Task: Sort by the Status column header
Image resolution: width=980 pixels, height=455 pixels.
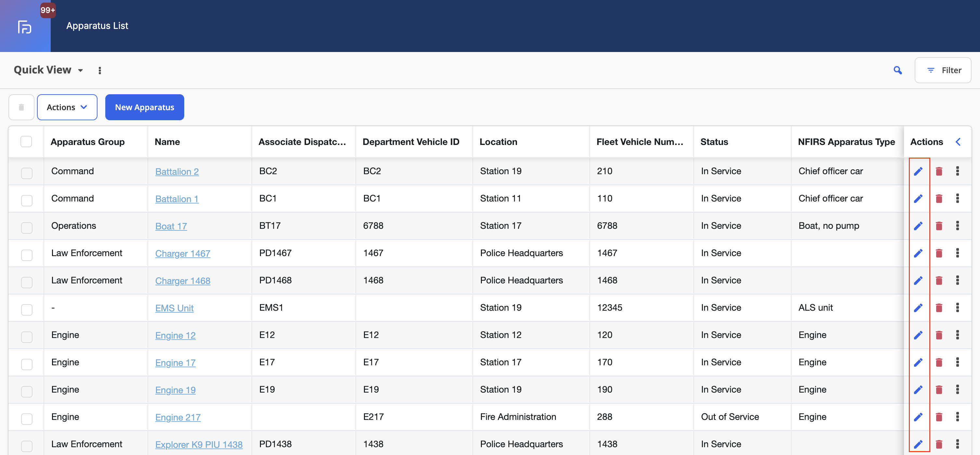Action: 714,142
